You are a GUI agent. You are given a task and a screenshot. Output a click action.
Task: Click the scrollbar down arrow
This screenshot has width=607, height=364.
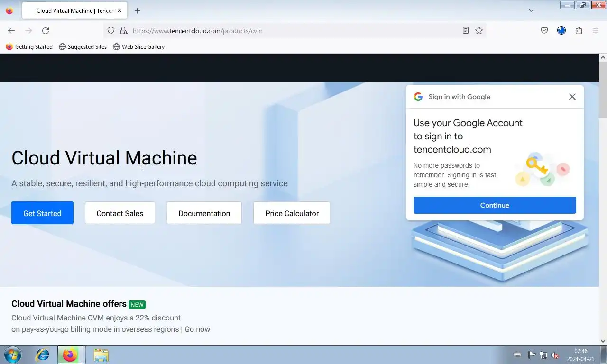[603, 341]
